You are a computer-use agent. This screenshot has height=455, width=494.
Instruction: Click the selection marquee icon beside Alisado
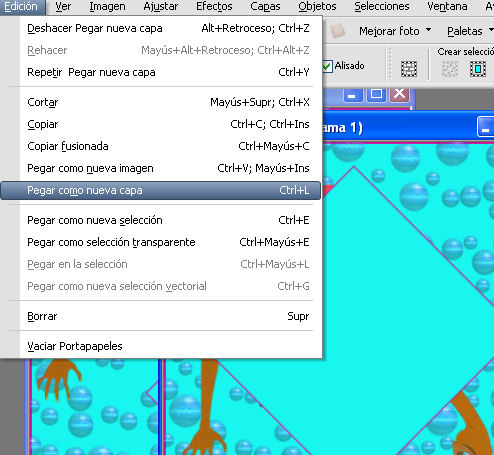coord(409,69)
